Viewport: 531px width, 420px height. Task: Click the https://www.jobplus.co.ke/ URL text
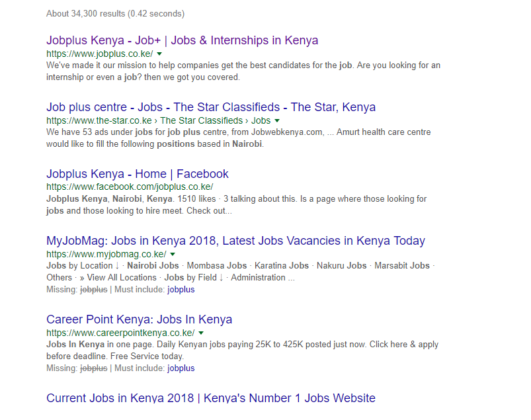(100, 54)
